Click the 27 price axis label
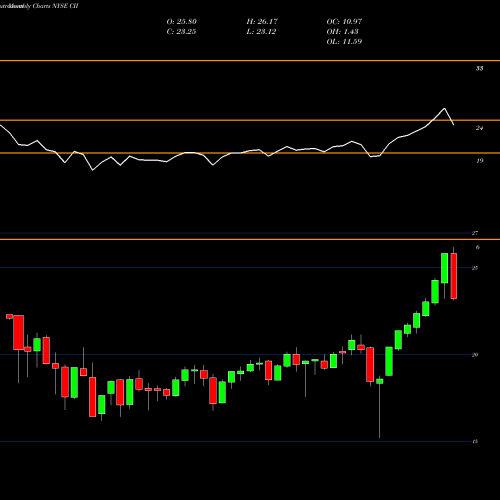 click(475, 233)
